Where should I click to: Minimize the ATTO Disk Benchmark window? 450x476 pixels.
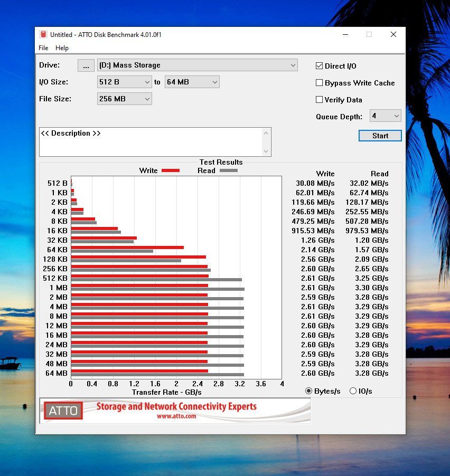point(345,34)
